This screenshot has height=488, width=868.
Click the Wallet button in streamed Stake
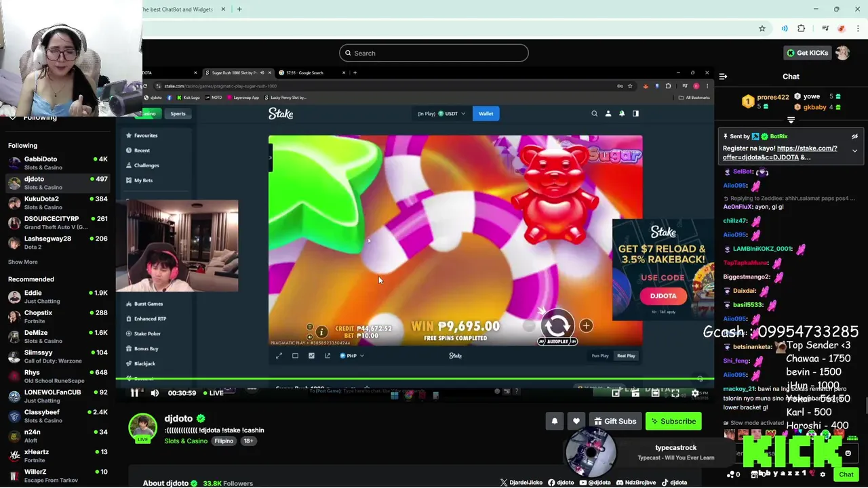(486, 114)
